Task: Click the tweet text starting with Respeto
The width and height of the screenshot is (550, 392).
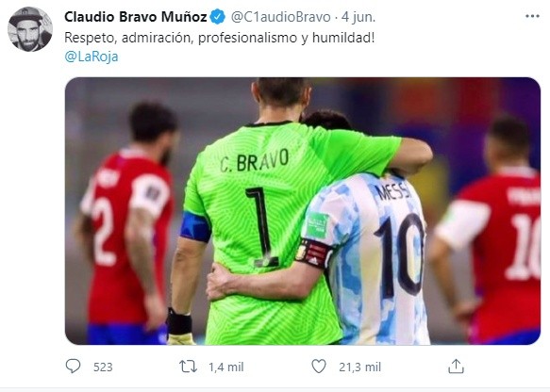Action: pos(220,38)
